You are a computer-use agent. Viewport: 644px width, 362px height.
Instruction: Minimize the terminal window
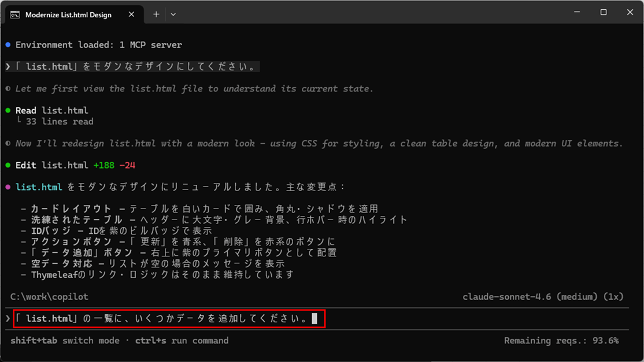coord(576,12)
